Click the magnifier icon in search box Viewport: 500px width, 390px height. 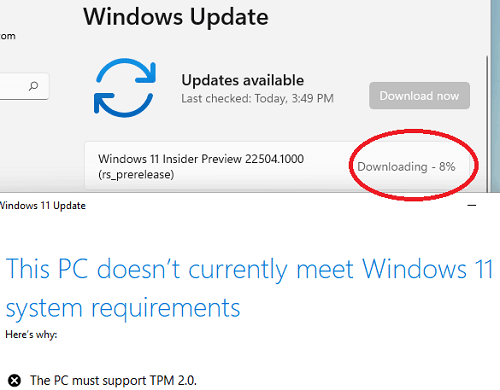(x=33, y=86)
